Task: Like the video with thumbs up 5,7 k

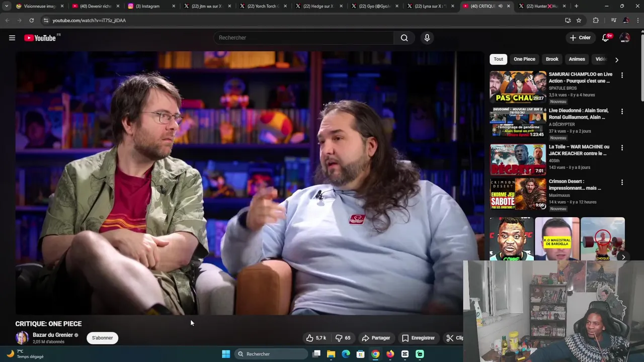Action: pyautogui.click(x=316, y=338)
